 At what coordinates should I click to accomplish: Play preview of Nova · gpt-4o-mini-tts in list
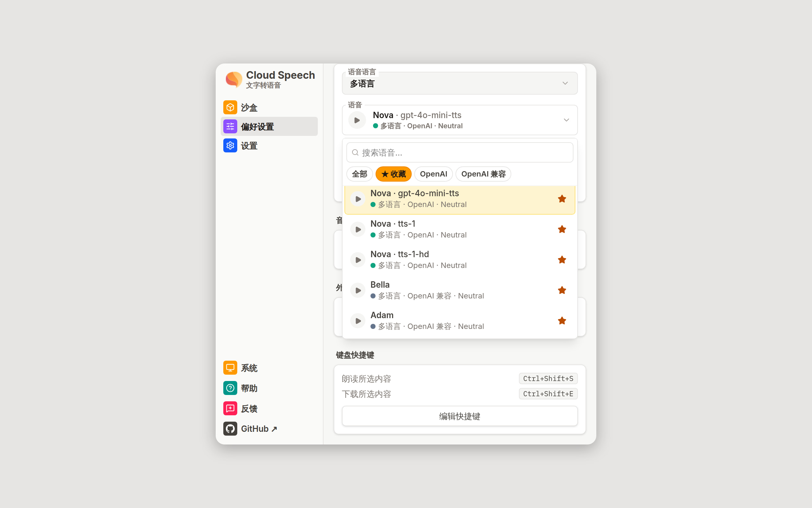click(358, 199)
